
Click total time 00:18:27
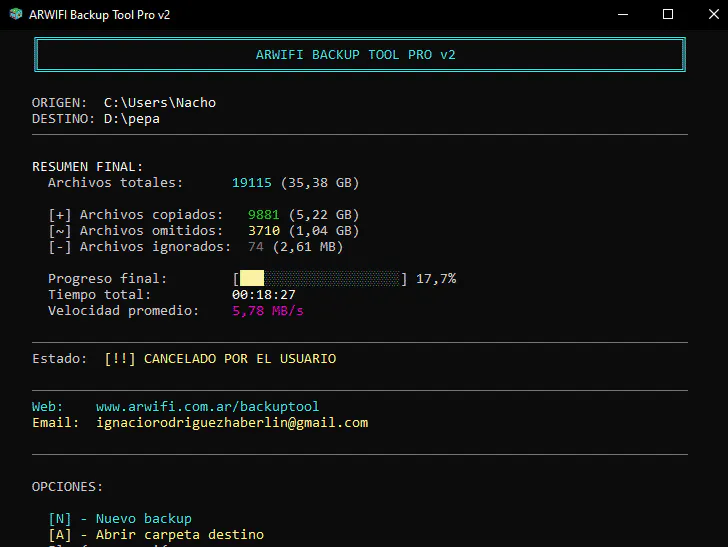(x=264, y=295)
